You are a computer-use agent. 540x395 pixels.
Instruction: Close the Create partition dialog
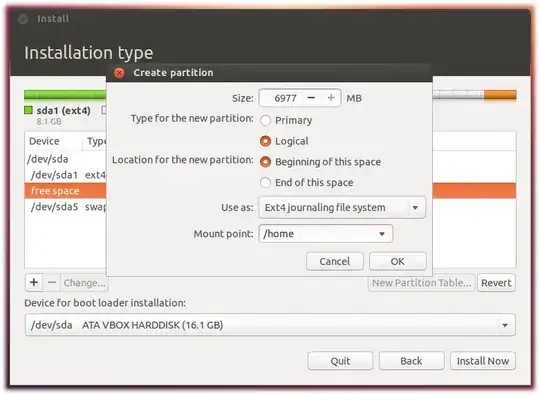[x=119, y=73]
